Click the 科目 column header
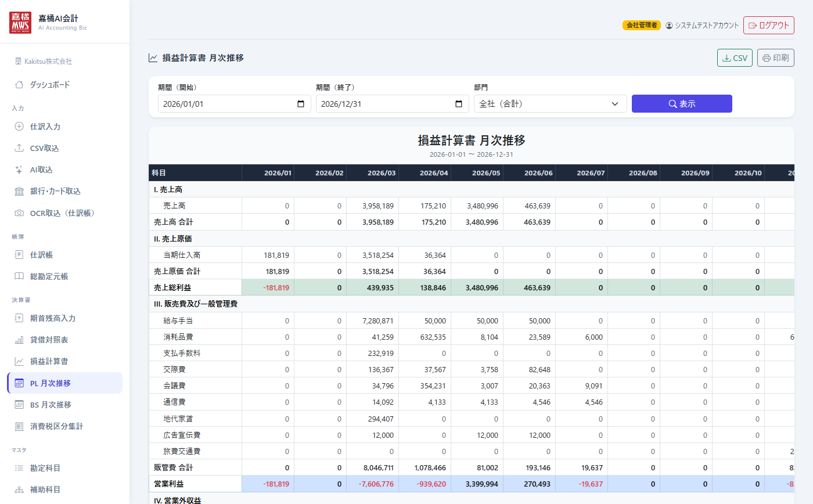This screenshot has width=813, height=504. [195, 172]
